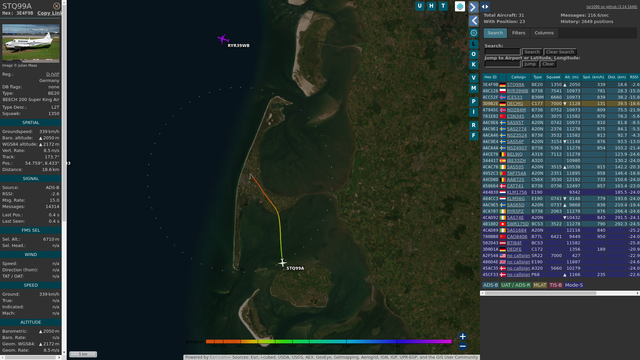Zoom in the map with plus
Viewport: 640px width, 360px height.
coord(462,336)
